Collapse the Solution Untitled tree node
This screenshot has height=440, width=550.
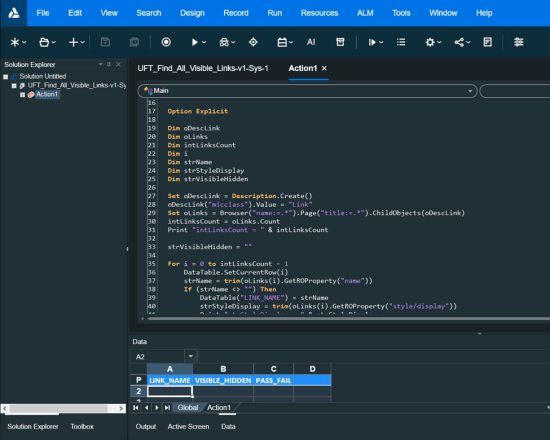coord(6,76)
